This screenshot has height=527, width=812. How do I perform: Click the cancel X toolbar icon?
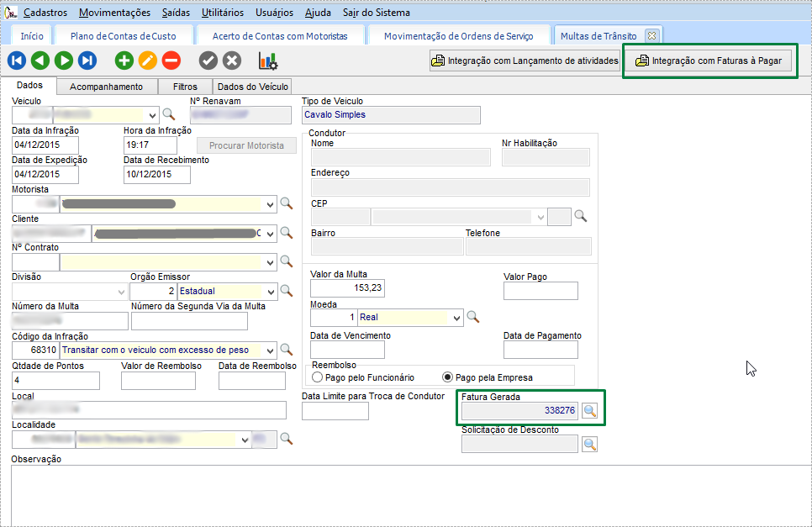click(x=231, y=61)
